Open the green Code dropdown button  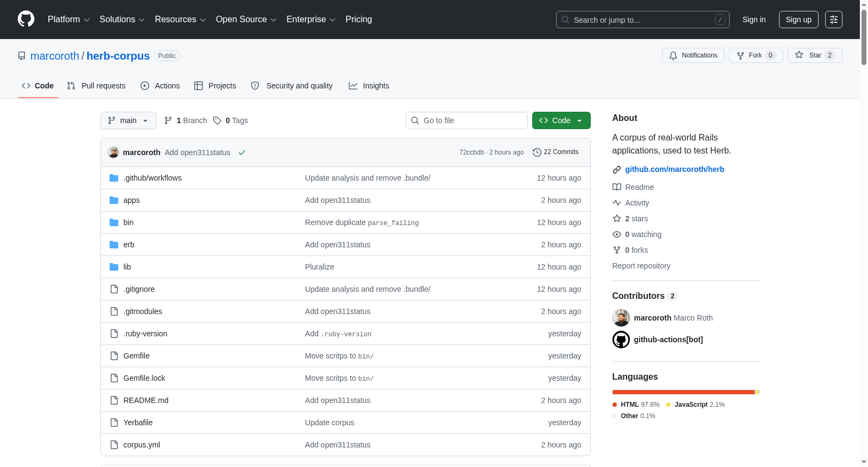coord(561,120)
